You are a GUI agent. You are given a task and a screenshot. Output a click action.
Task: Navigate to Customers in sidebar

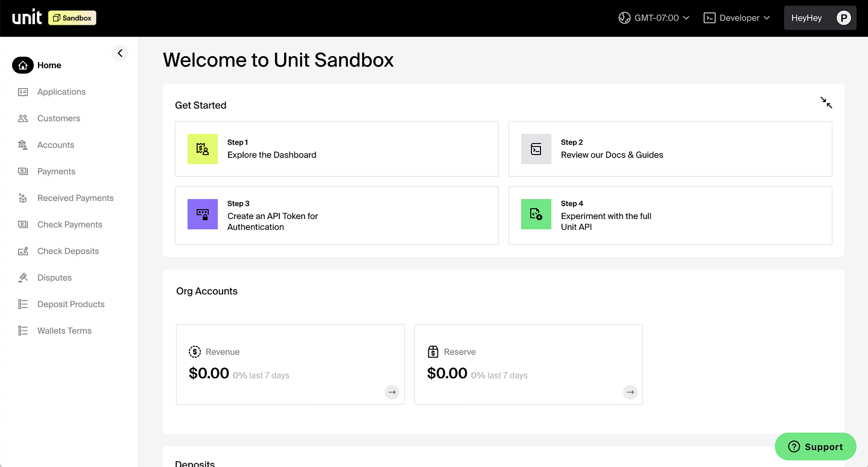coord(59,118)
